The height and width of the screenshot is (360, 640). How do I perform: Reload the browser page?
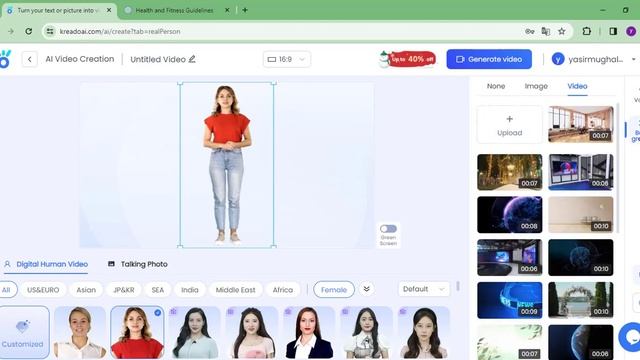coord(29,31)
